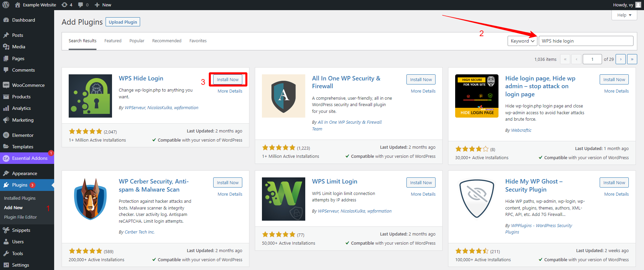Click the Upload Plugin button

tap(123, 22)
